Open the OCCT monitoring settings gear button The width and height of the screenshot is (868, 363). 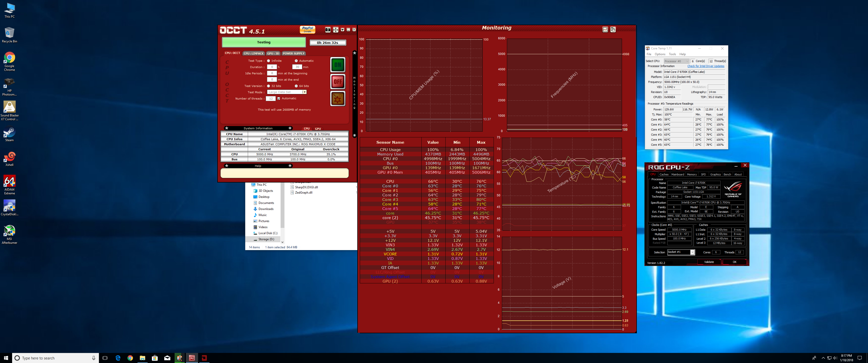338,99
